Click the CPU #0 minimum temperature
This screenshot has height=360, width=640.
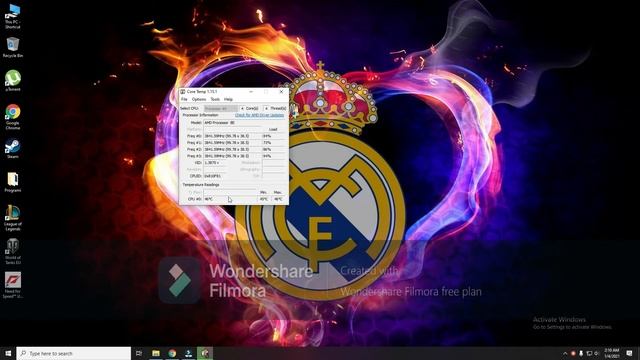click(x=264, y=199)
